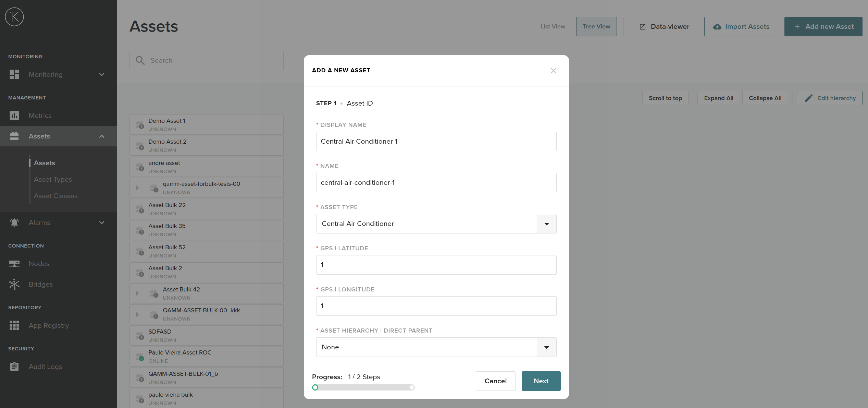
Task: Open the Asset Type dropdown
Action: pos(546,224)
